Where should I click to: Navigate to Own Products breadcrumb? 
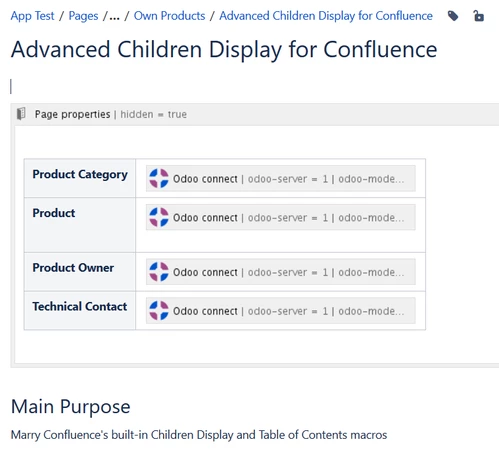tap(169, 16)
